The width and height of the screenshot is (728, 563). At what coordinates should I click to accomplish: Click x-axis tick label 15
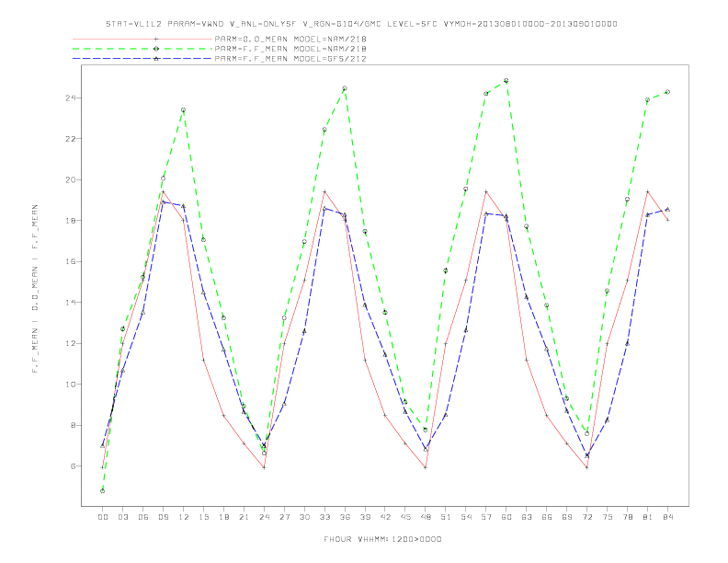point(203,517)
